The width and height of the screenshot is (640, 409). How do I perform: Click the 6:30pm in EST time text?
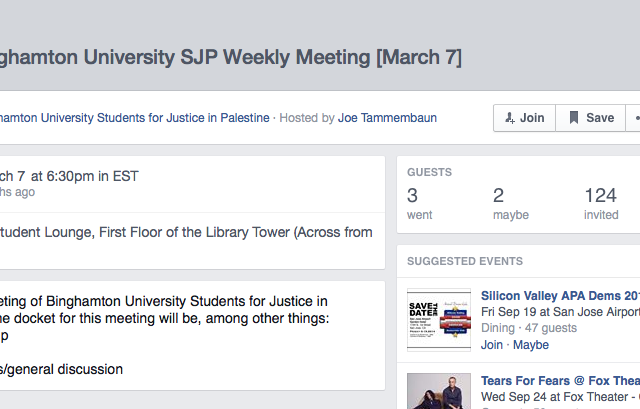click(92, 176)
